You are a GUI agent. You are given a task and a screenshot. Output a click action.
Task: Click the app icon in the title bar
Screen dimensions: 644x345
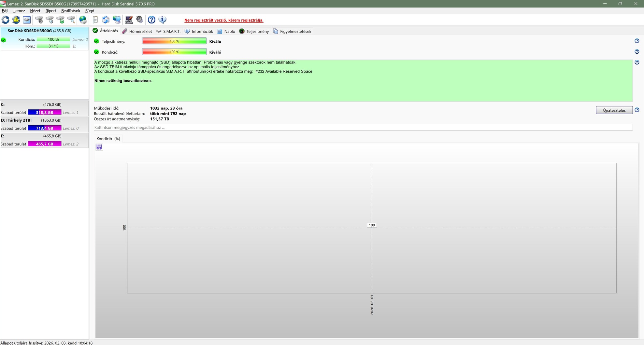3,4
